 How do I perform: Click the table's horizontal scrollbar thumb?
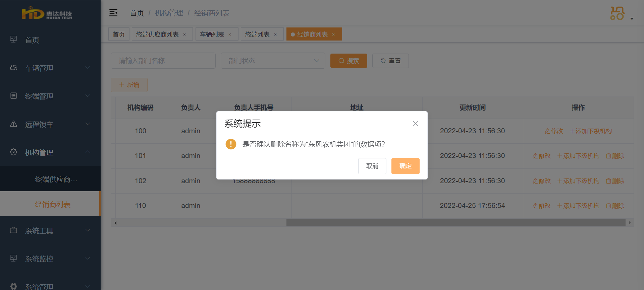pyautogui.click(x=456, y=223)
